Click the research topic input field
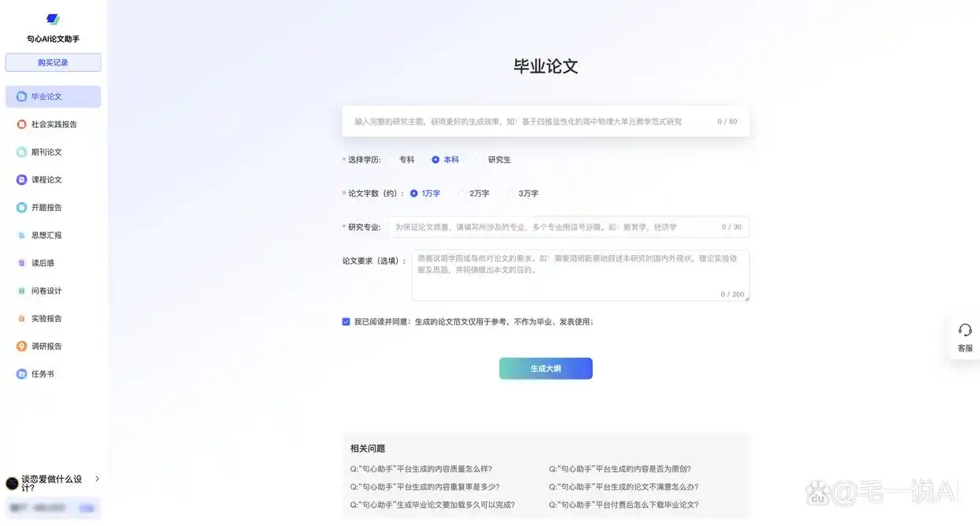Screen dimensions: 980x526 click(544, 121)
